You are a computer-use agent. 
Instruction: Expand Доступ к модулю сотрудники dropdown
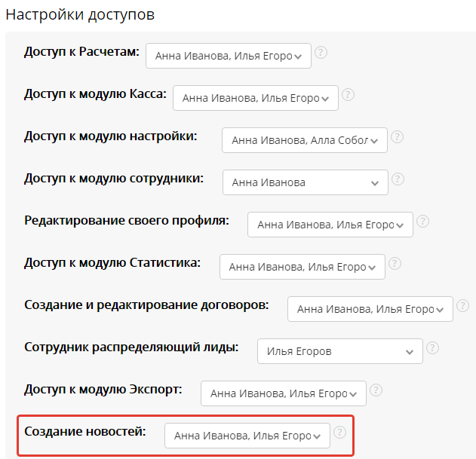pyautogui.click(x=306, y=182)
